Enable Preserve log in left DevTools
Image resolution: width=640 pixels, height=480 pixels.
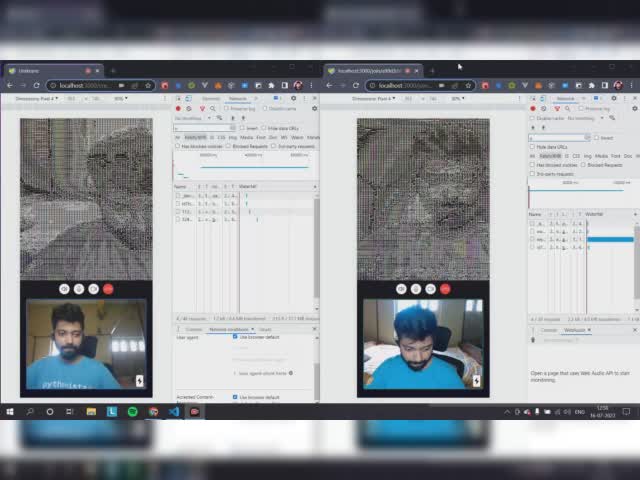[x=226, y=109]
